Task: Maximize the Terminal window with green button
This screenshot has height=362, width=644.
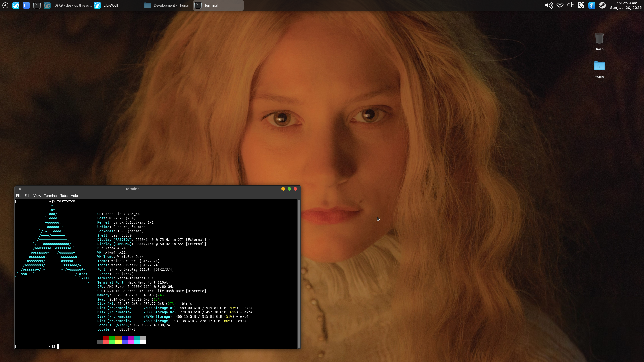Action: coord(289,189)
